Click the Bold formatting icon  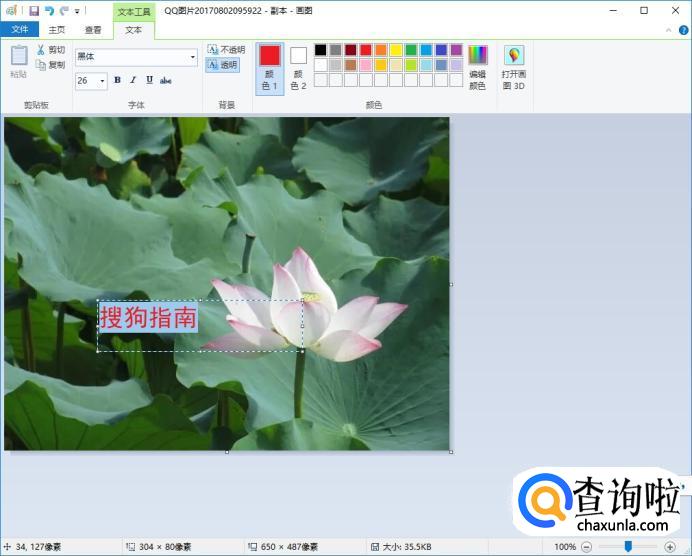point(117,80)
